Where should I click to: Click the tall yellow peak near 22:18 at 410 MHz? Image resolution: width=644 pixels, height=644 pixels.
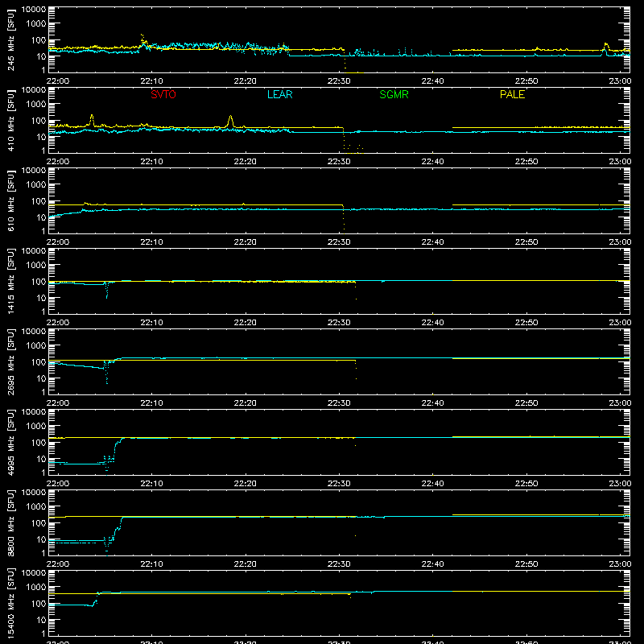point(230,120)
